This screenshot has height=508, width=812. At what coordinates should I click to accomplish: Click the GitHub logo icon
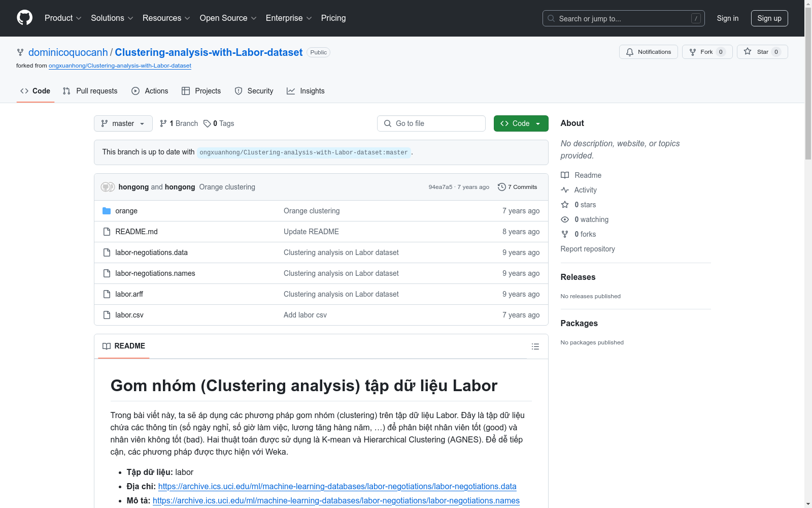[x=24, y=18]
